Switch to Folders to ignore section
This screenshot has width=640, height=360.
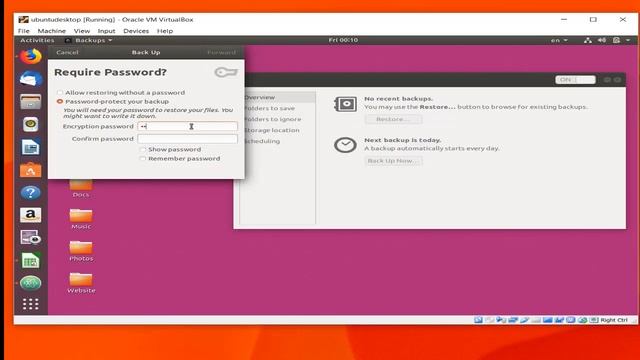(x=280, y=119)
